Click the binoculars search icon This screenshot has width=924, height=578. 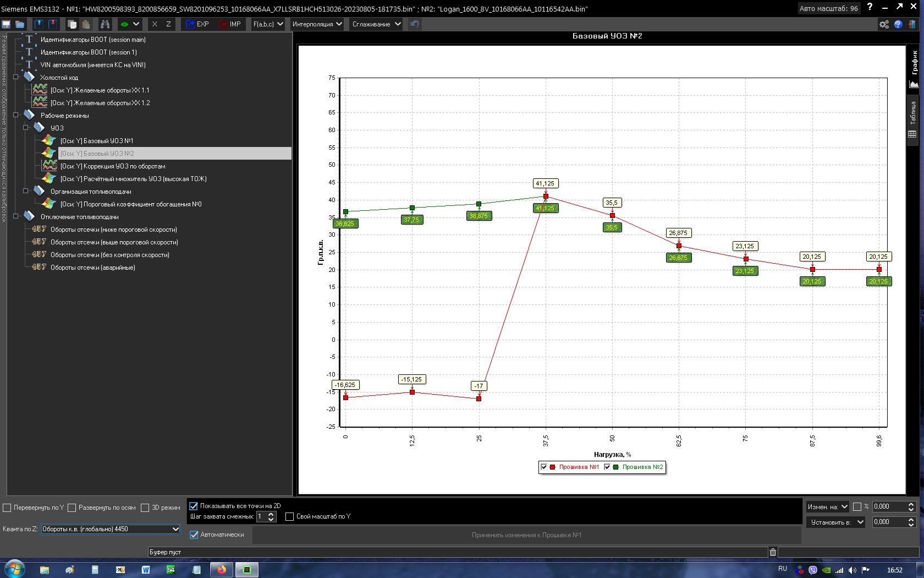(x=105, y=24)
